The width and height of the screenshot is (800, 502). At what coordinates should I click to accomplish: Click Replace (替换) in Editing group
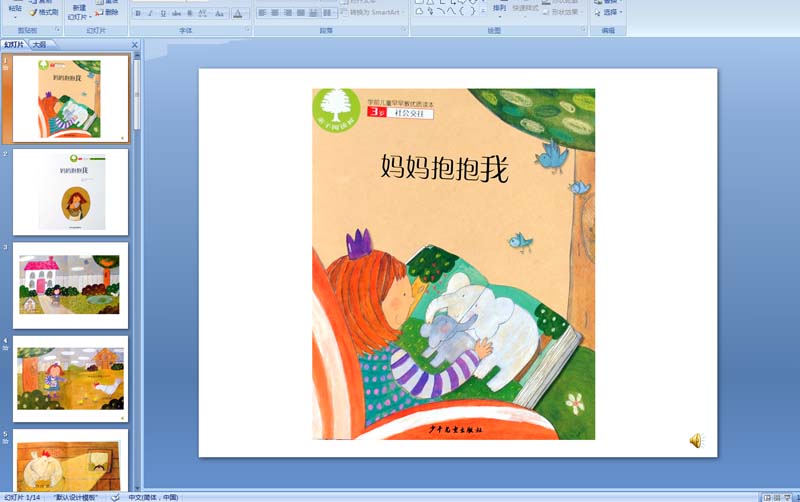coord(608,3)
